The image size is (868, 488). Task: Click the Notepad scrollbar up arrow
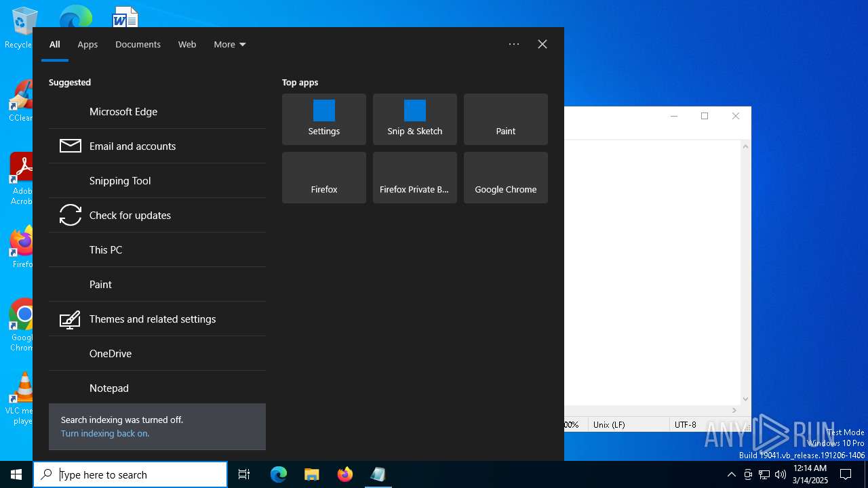[x=746, y=146]
